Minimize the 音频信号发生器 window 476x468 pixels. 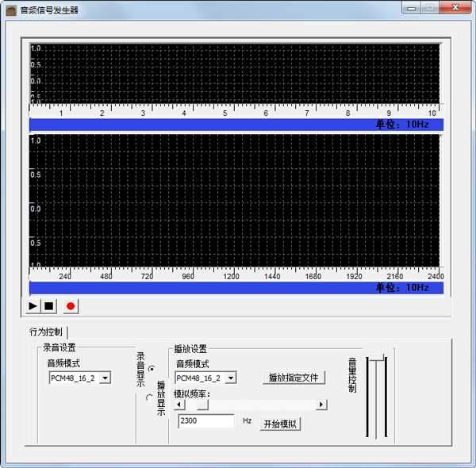pos(411,8)
